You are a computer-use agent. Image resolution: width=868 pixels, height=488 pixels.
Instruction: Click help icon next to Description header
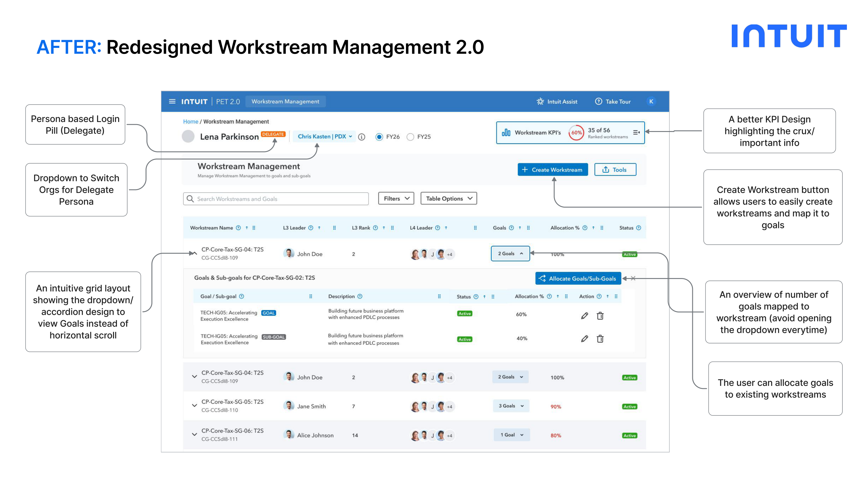360,296
